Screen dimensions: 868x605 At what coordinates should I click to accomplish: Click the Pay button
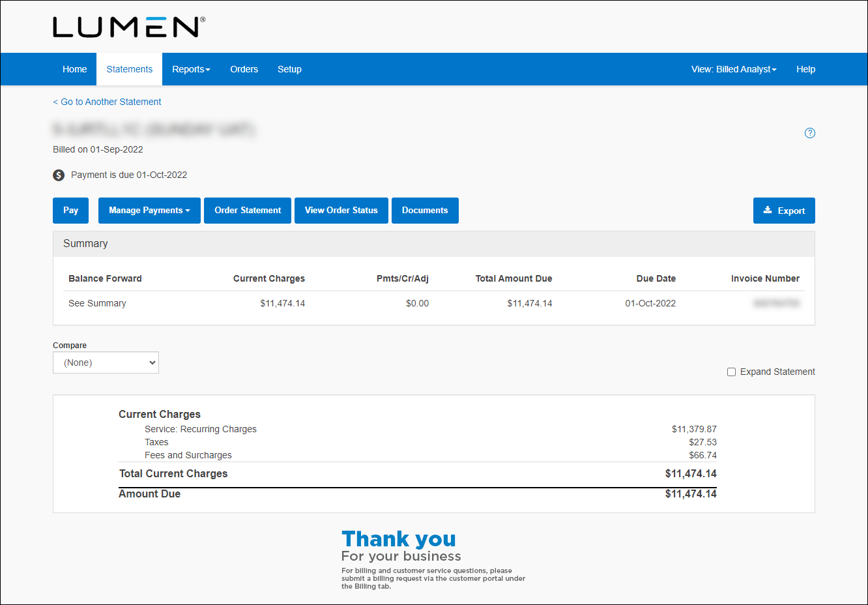70,211
